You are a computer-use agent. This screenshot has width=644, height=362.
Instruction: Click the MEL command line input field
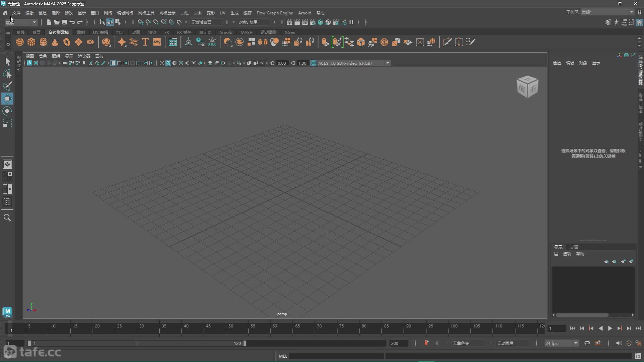(x=336, y=356)
